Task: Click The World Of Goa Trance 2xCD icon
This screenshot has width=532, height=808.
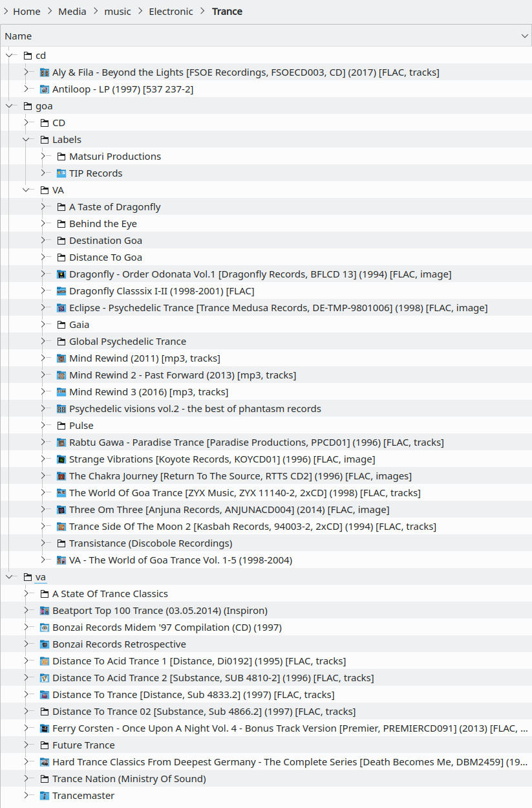Action: [61, 493]
